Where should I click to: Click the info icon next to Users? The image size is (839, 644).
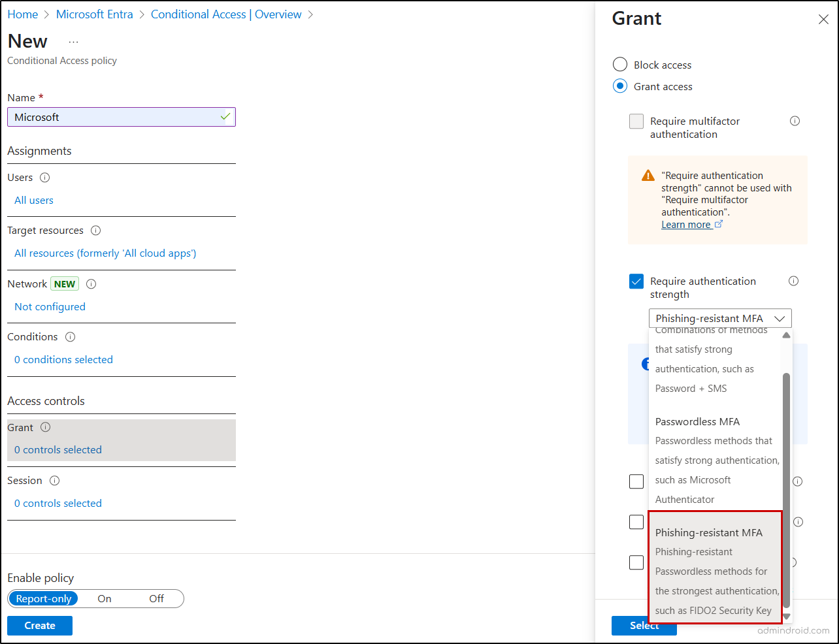coord(44,178)
